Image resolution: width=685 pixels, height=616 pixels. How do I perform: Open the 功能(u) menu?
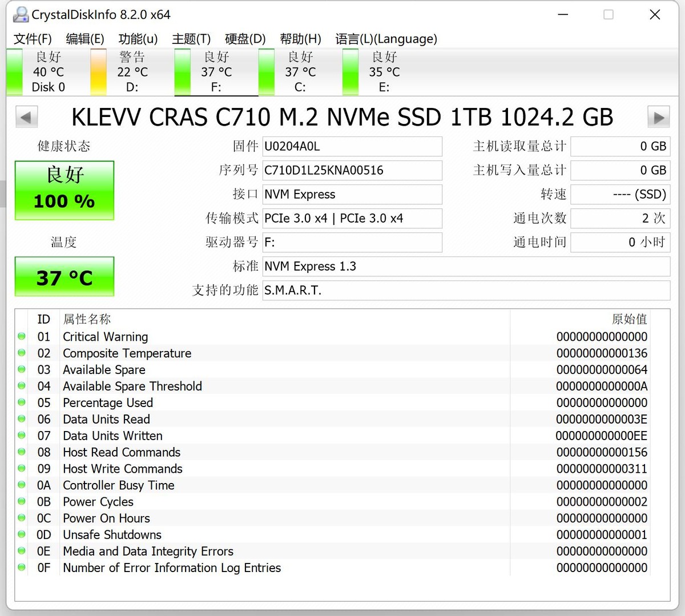138,39
